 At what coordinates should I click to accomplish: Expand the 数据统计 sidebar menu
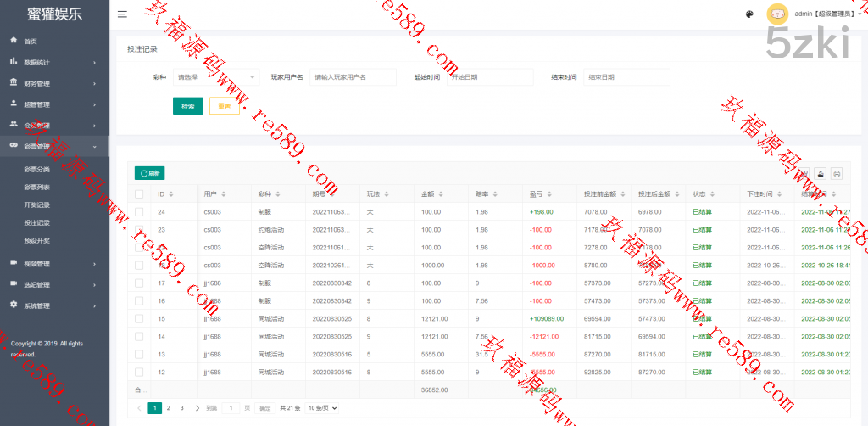54,63
